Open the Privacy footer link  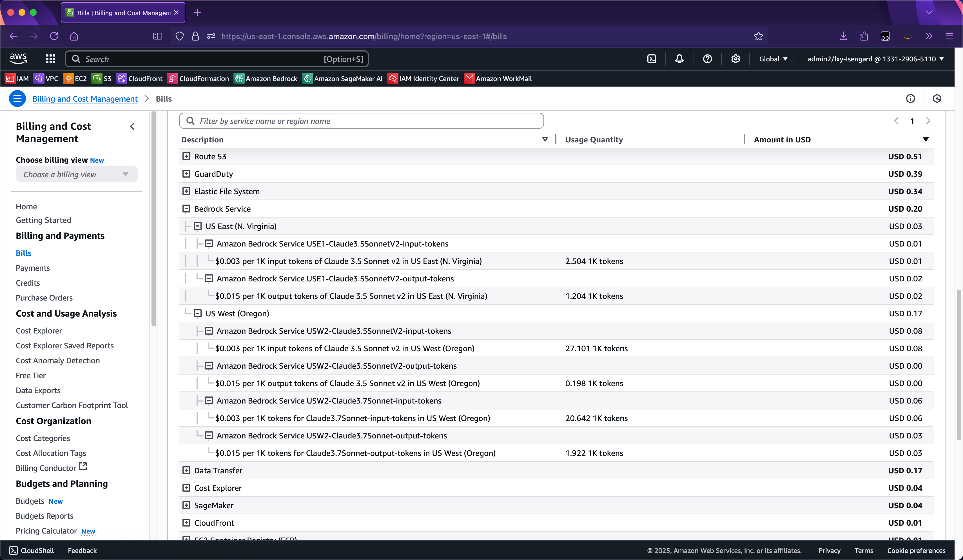click(829, 550)
